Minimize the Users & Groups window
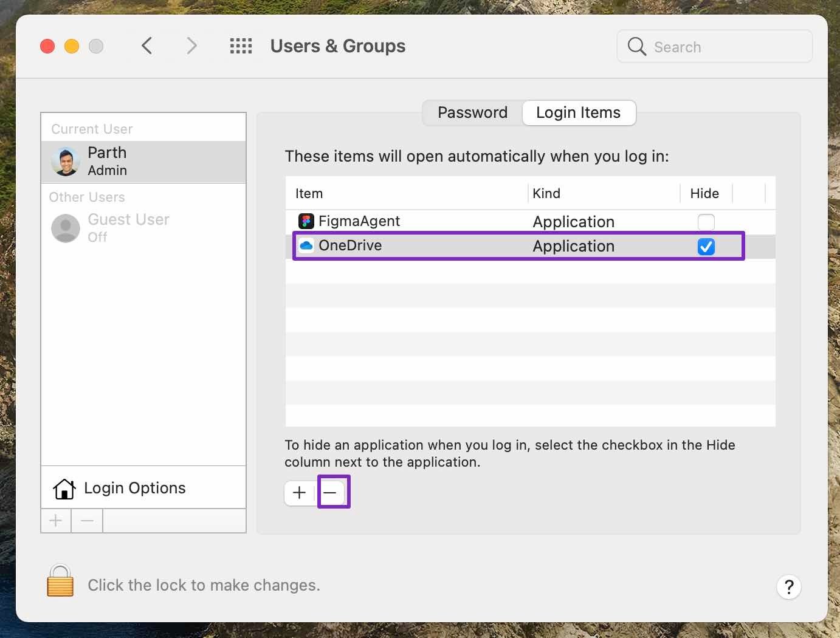Image resolution: width=840 pixels, height=638 pixels. click(x=72, y=46)
